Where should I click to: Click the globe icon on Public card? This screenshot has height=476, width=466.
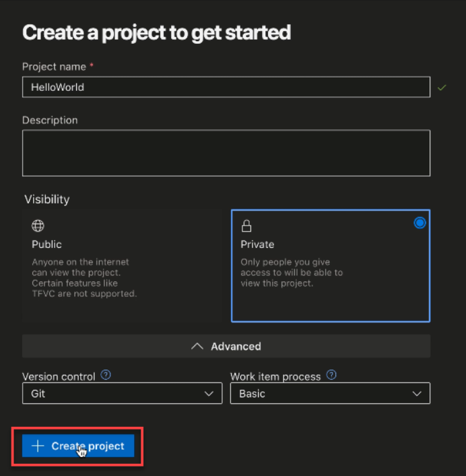pyautogui.click(x=38, y=226)
